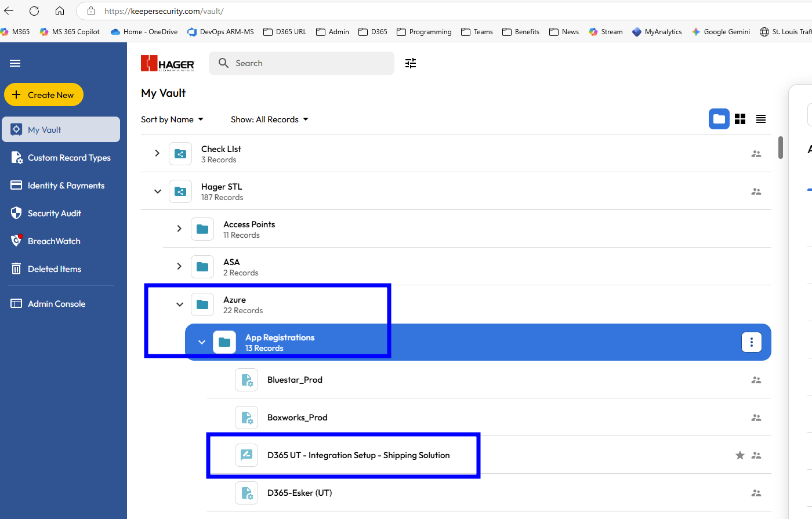Click shared users icon on D365-Esker row
Image resolution: width=812 pixels, height=519 pixels.
click(756, 493)
